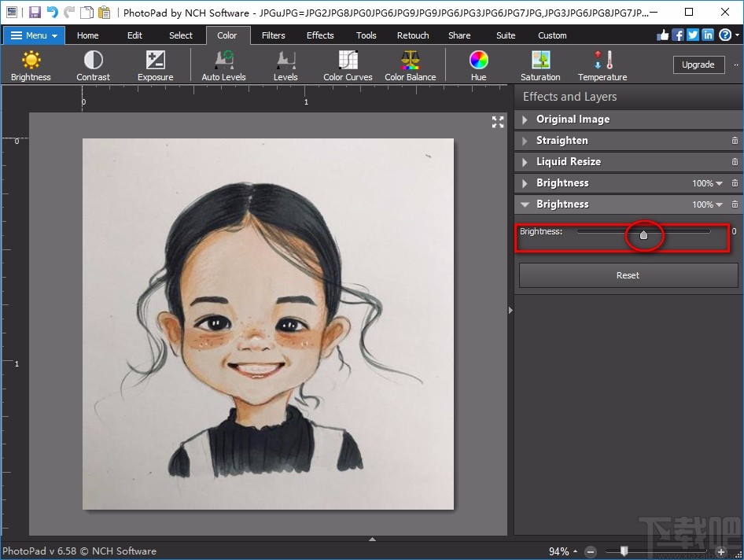The height and width of the screenshot is (560, 744).
Task: Toggle fullscreen view of the image canvas
Action: pyautogui.click(x=497, y=122)
